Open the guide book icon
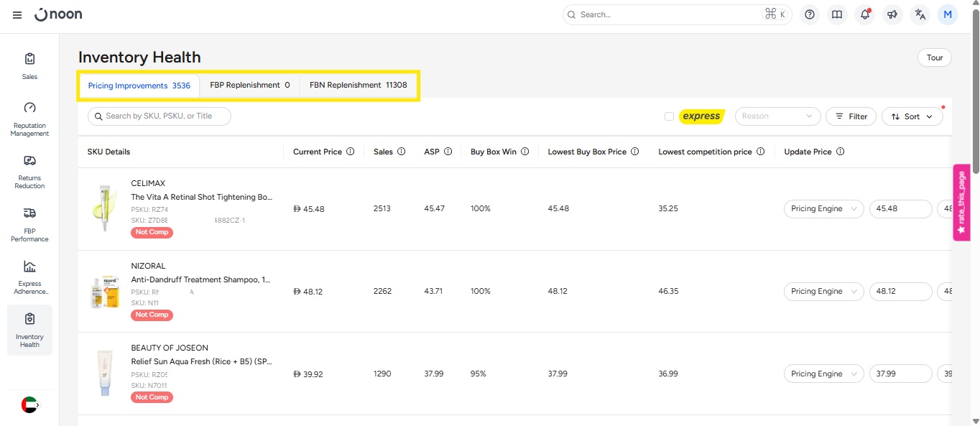This screenshot has height=426, width=980. coord(837,14)
